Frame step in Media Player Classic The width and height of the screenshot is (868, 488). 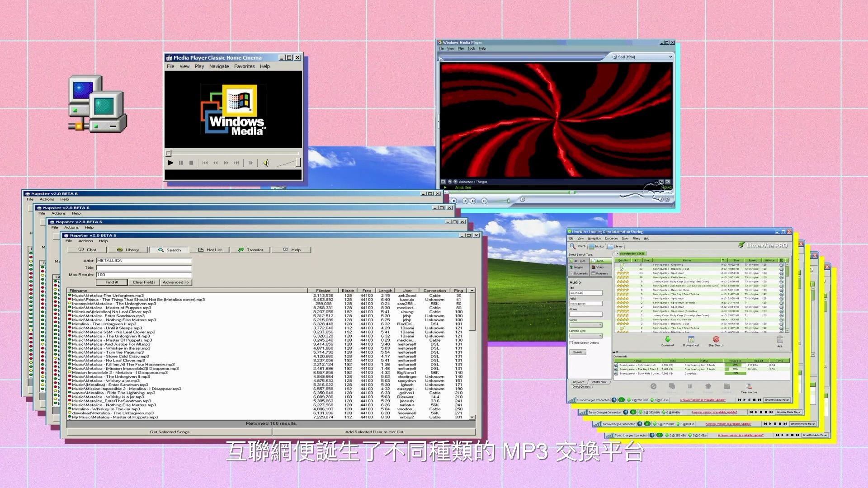(x=250, y=163)
